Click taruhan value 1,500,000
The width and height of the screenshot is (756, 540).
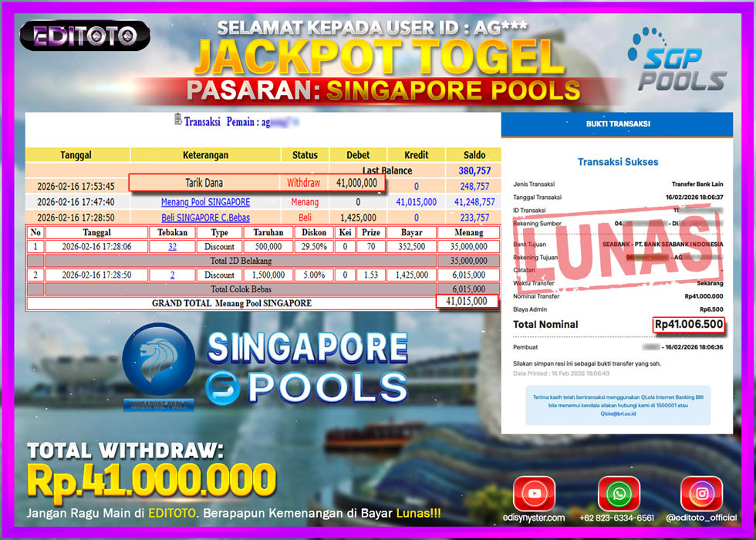[x=268, y=275]
